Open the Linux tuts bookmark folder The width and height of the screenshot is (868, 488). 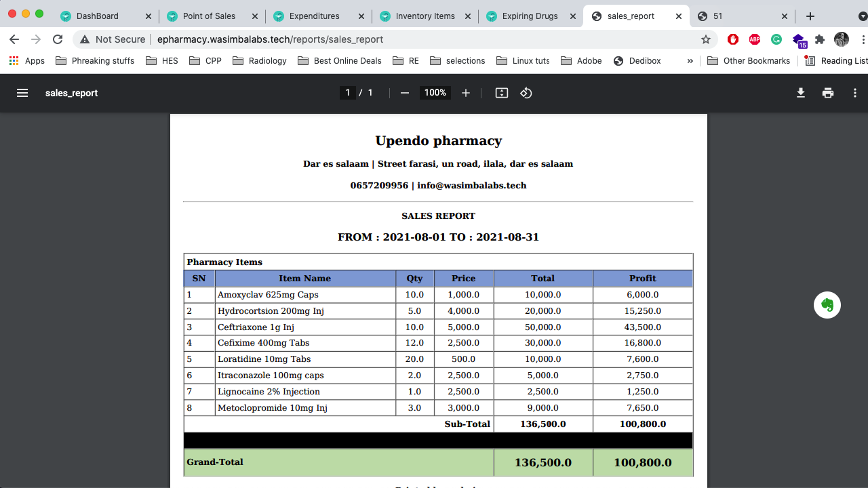point(523,61)
